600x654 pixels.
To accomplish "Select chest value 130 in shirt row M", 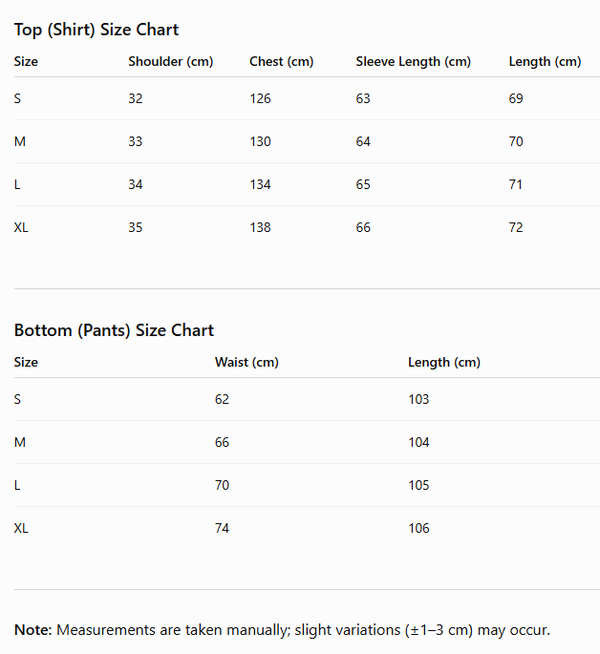I will point(260,141).
